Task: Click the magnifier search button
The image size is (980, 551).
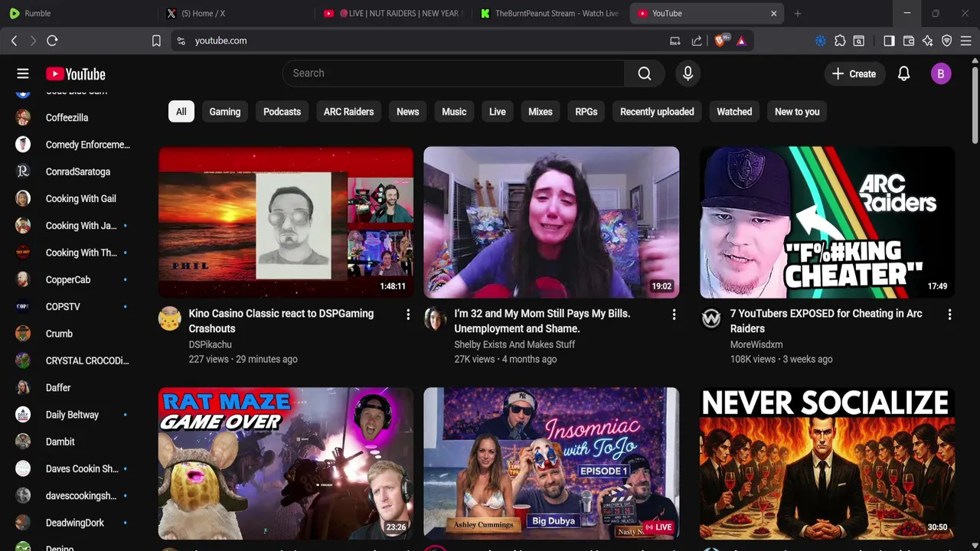Action: 645,73
